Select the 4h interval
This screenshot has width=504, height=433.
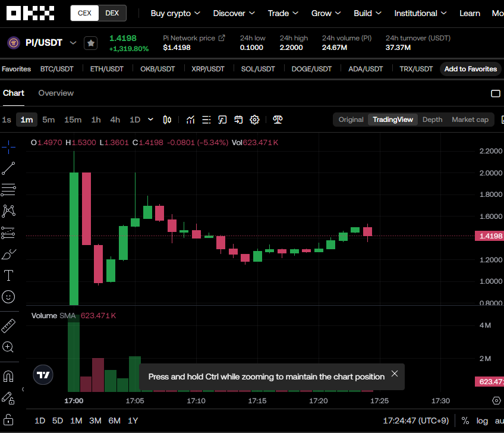[115, 120]
